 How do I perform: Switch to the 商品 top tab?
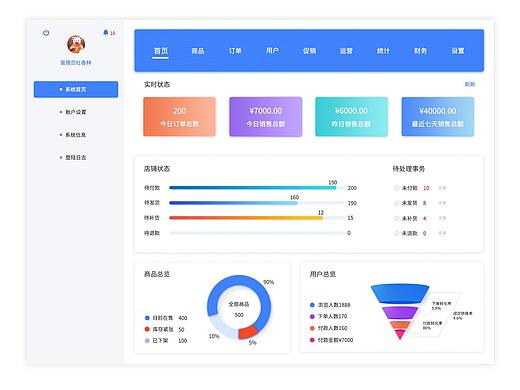pos(198,51)
